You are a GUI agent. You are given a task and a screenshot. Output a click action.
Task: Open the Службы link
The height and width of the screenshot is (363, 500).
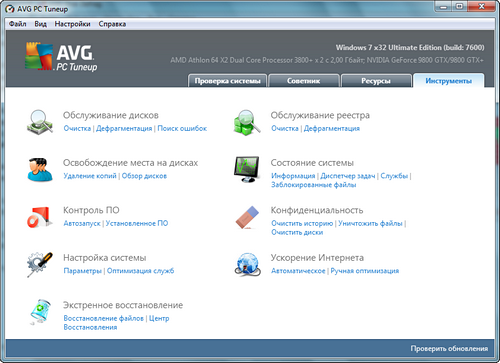click(394, 176)
